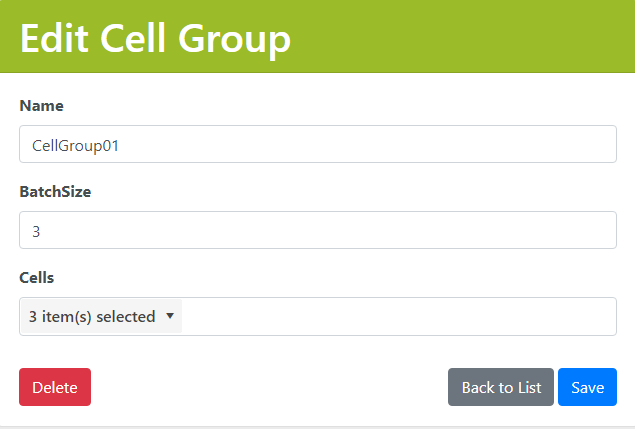Click the Name field label
This screenshot has height=429, width=635.
point(41,105)
